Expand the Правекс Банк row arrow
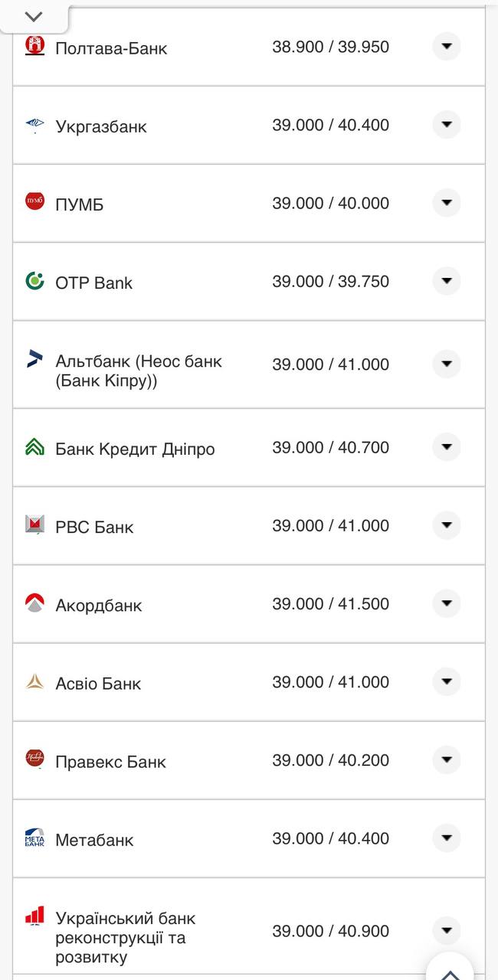Screen dimensions: 498x980 (x=446, y=760)
